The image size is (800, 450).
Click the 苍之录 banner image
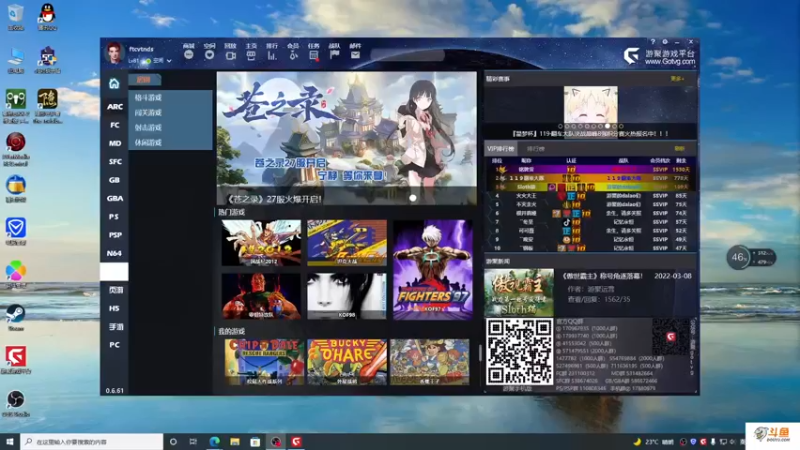346,138
